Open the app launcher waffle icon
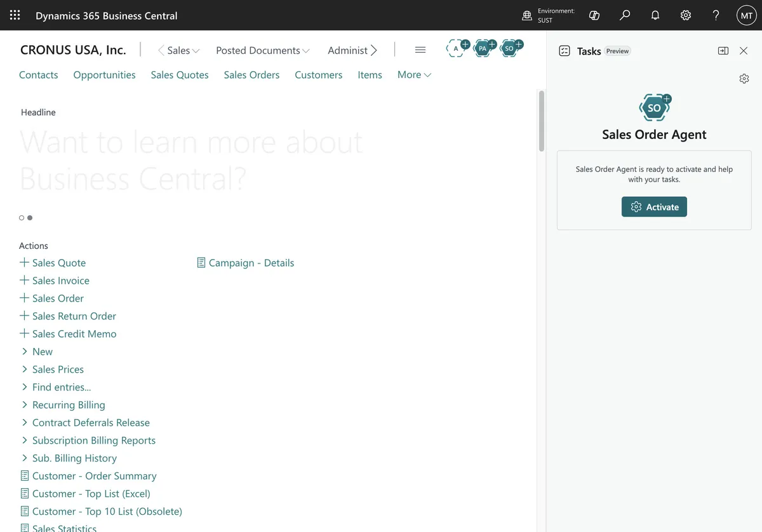This screenshot has width=762, height=532. (15, 15)
